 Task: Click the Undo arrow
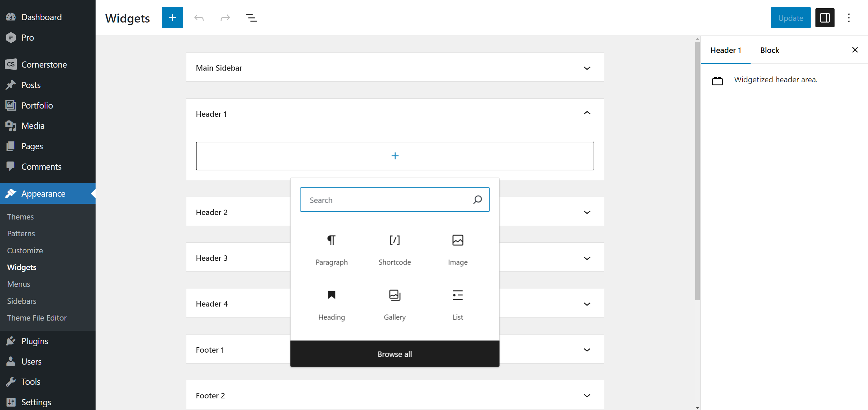click(199, 17)
